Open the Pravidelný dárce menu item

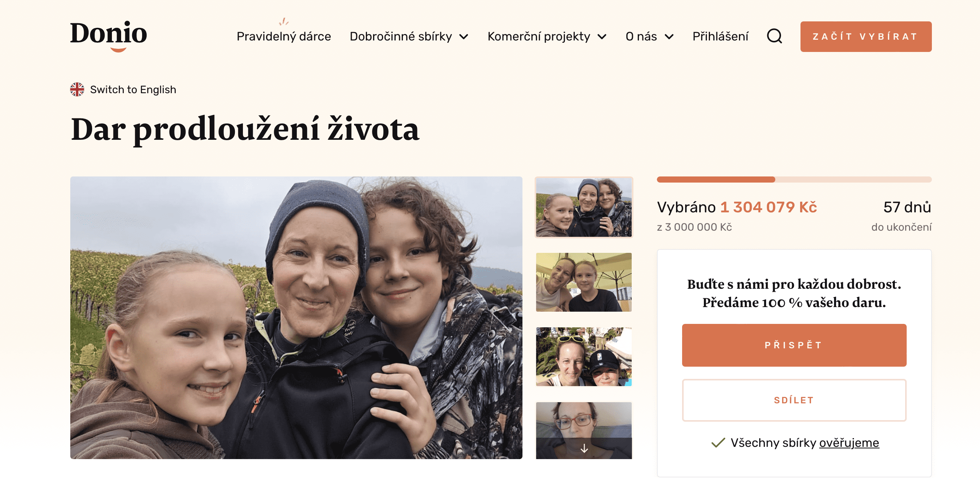(x=284, y=36)
